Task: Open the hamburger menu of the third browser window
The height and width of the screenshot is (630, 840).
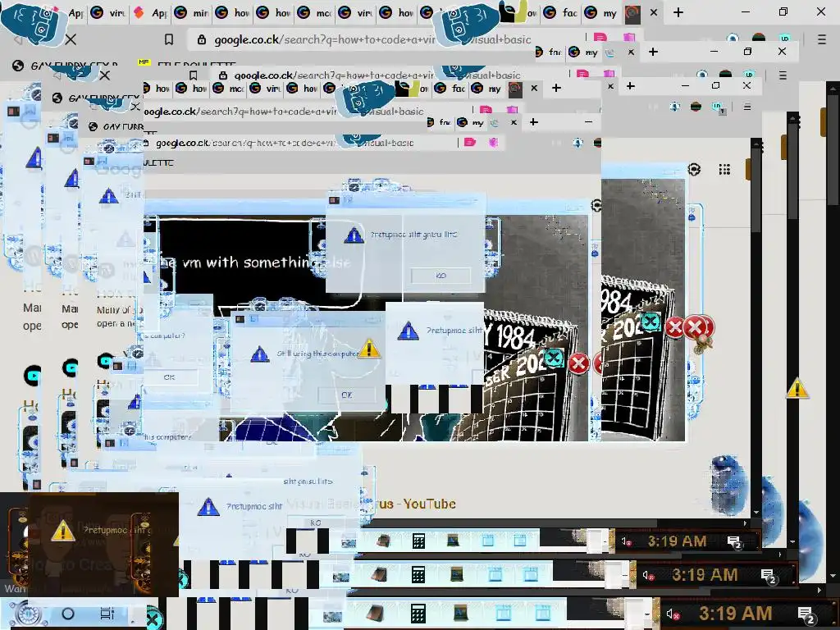Action: click(746, 107)
